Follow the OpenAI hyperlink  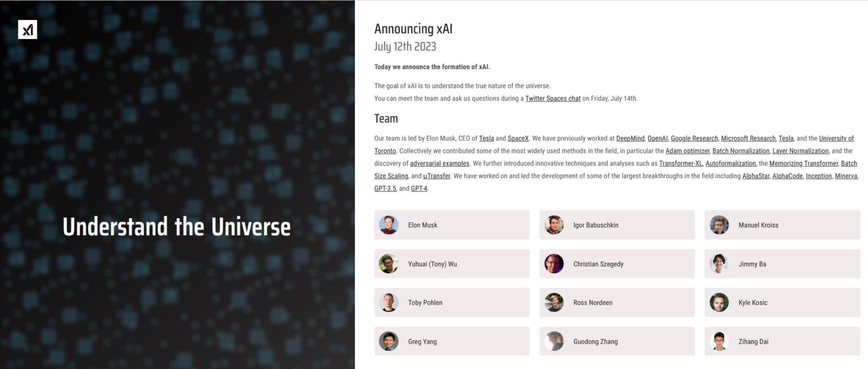coord(657,138)
